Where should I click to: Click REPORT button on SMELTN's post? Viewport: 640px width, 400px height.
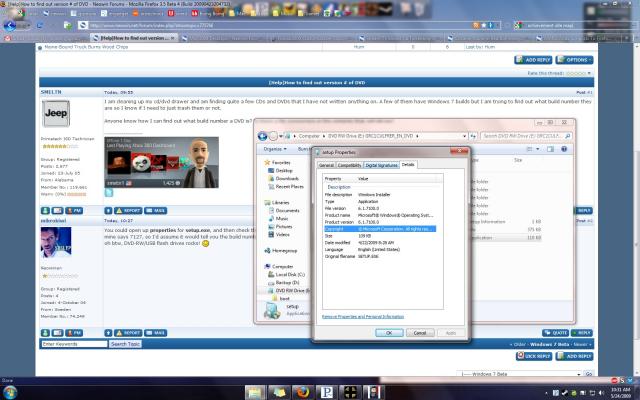pyautogui.click(x=128, y=211)
